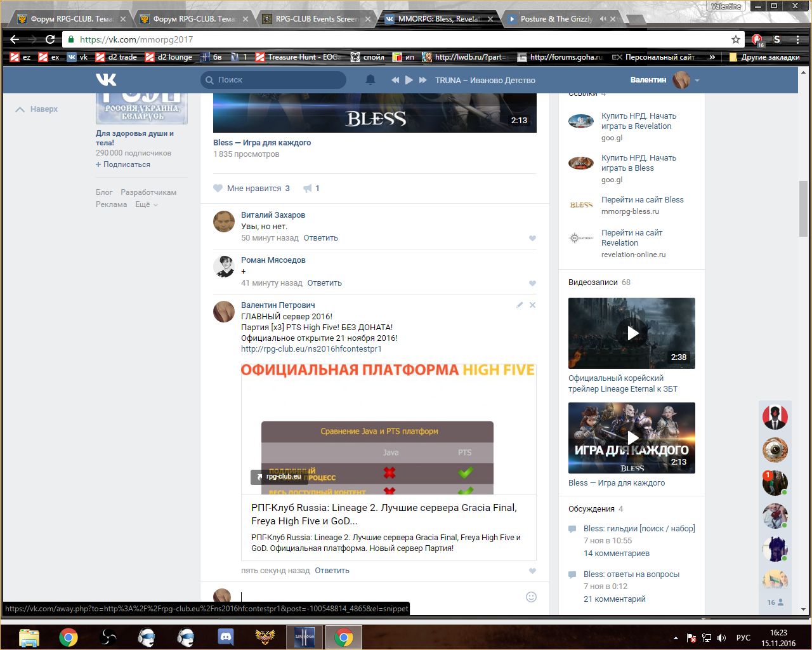The height and width of the screenshot is (650, 812).
Task: Open the Видеозаписи section header
Action: (599, 282)
